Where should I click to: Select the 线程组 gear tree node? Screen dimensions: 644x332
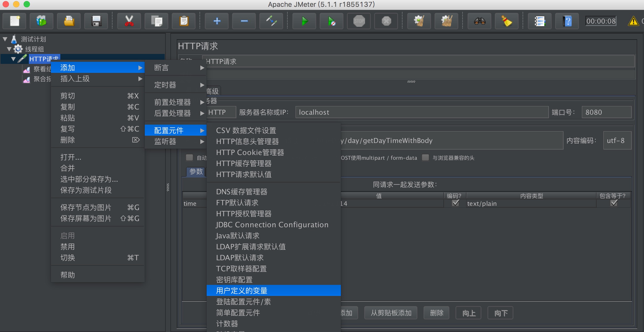(x=34, y=49)
